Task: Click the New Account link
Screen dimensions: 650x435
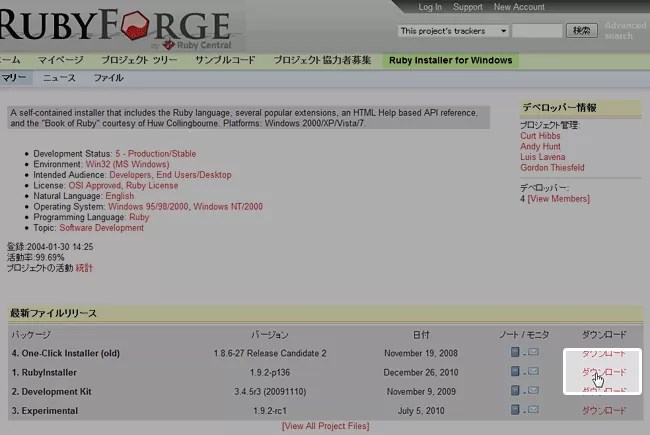Action: [x=519, y=7]
